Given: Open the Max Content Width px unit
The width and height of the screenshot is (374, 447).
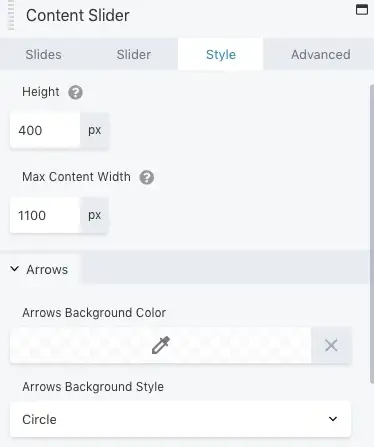Looking at the screenshot, I should (x=95, y=215).
